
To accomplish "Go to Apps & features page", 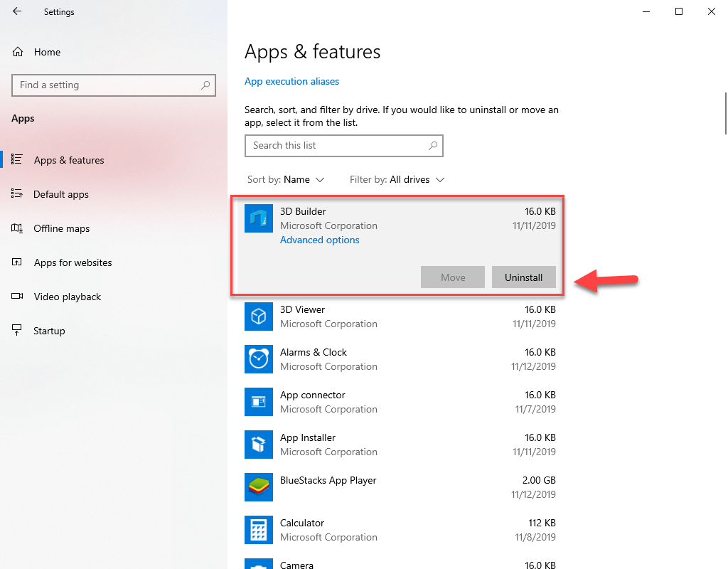I will pos(69,160).
